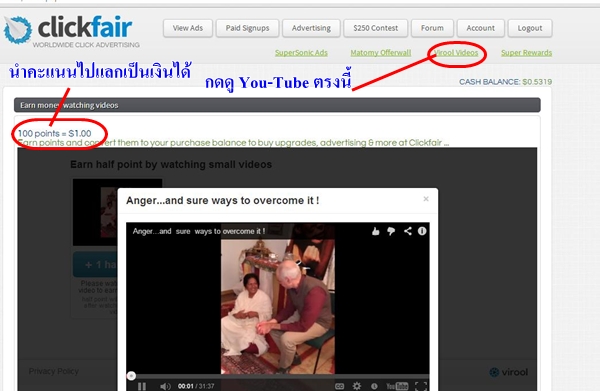Screen dimensions: 600x391
Task: Open video on YouTube logo
Action: pyautogui.click(x=397, y=386)
